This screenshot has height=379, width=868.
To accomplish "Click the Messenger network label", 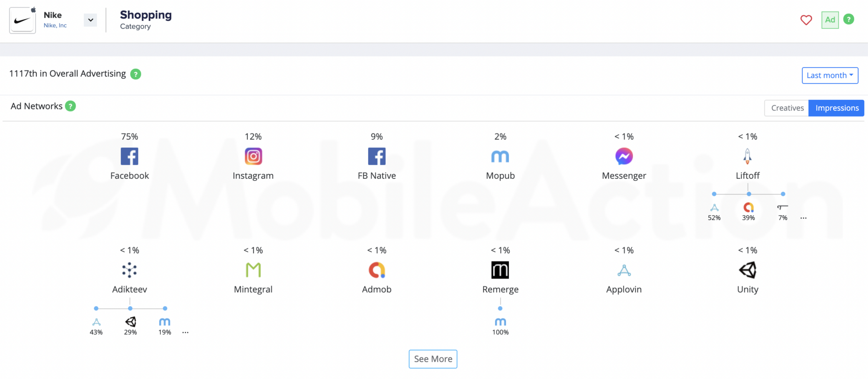I will coord(624,175).
